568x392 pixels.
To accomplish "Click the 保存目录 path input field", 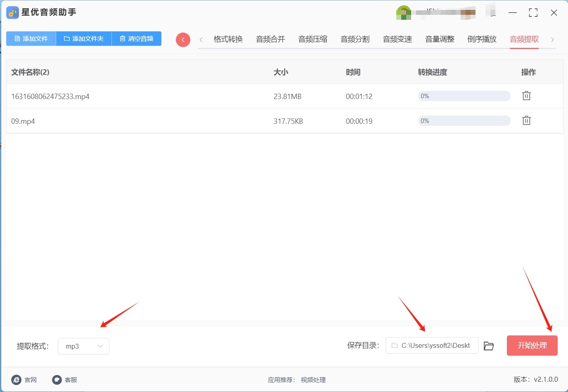I will [432, 345].
